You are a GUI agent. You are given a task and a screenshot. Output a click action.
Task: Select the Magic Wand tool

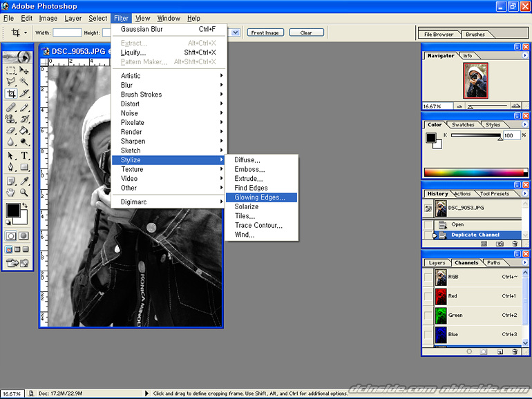tap(23, 81)
